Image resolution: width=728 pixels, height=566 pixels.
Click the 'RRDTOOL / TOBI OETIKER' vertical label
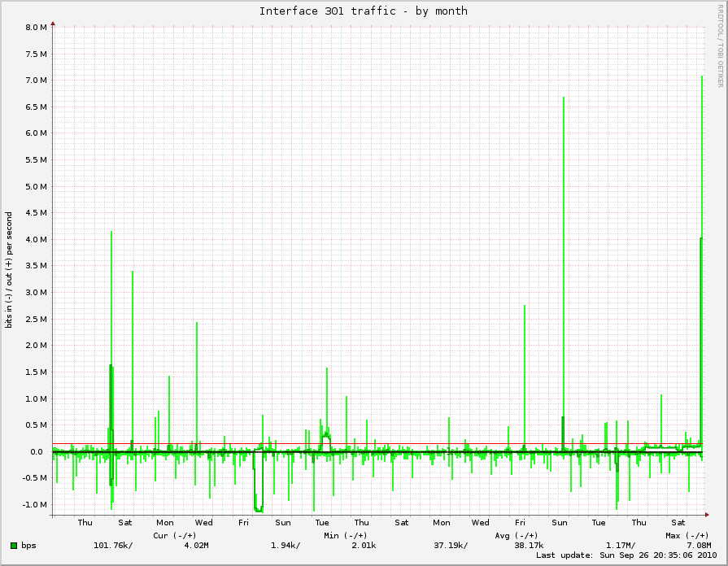(x=720, y=46)
